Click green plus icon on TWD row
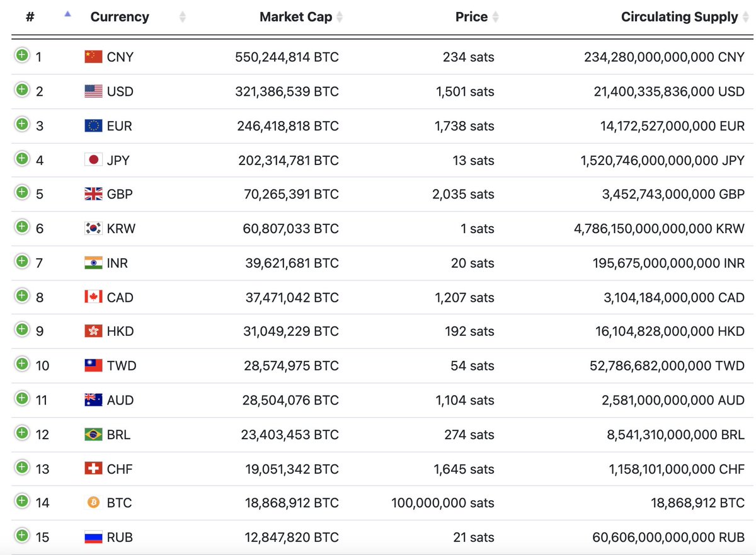 [x=22, y=364]
